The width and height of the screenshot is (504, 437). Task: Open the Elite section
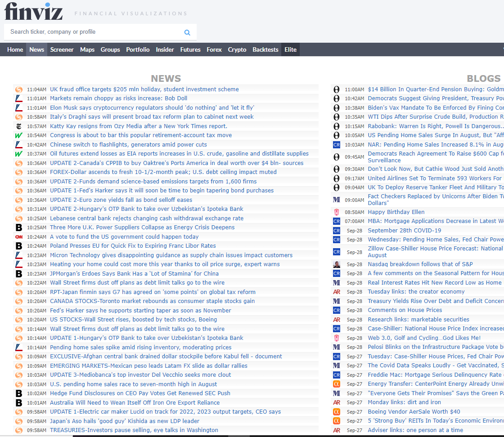(x=290, y=49)
